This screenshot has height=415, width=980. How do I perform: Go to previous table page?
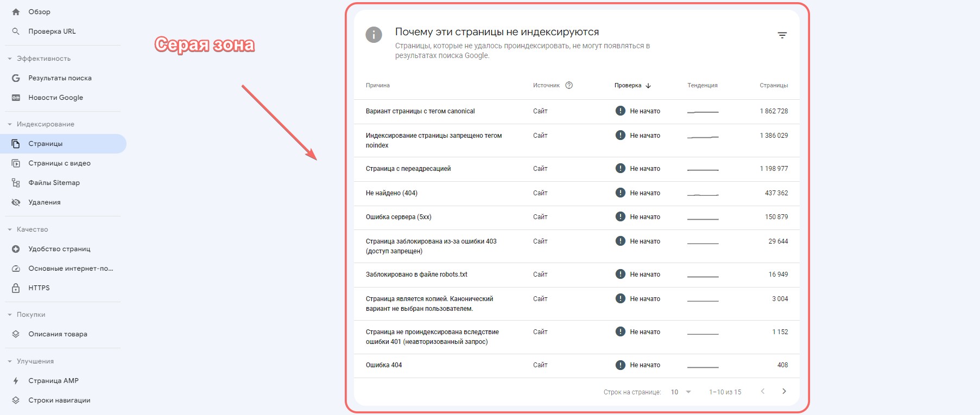click(763, 391)
